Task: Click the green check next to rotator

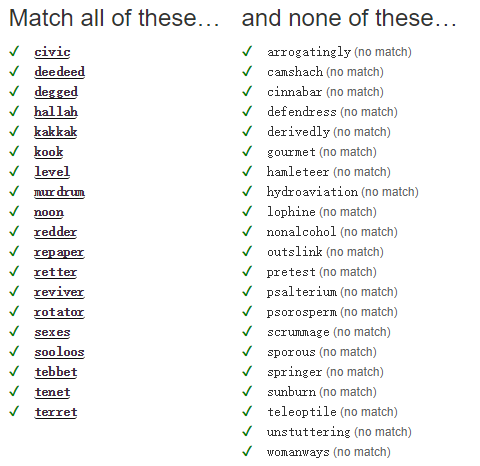Action: tap(14, 311)
